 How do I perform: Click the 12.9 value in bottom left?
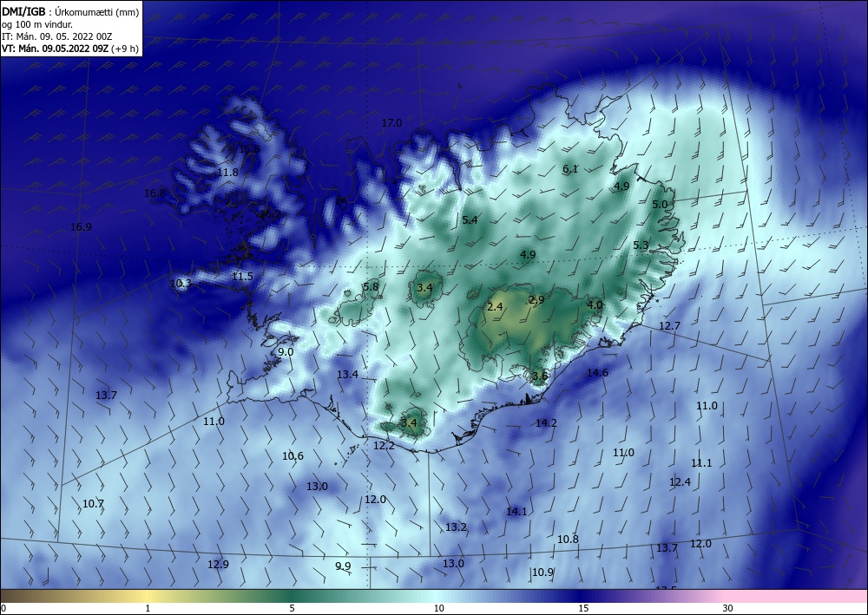[218, 564]
